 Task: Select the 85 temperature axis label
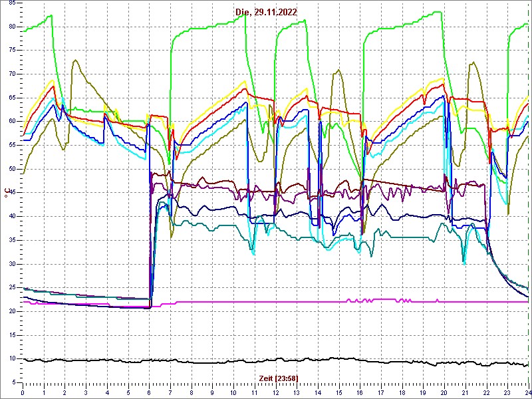click(12, 3)
